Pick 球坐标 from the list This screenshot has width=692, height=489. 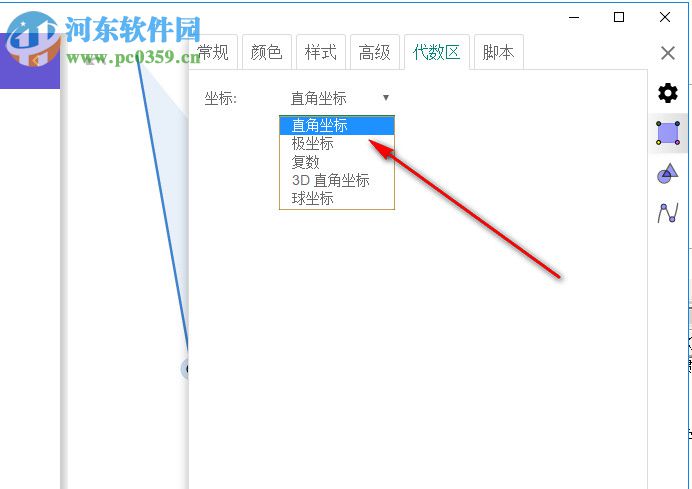tap(337, 199)
